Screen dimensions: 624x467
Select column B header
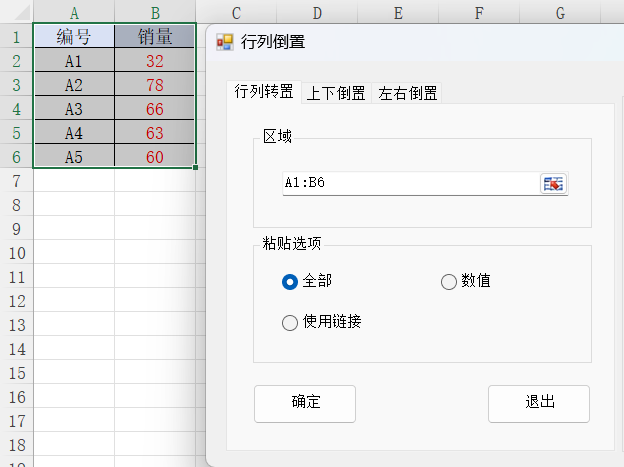[x=155, y=12]
